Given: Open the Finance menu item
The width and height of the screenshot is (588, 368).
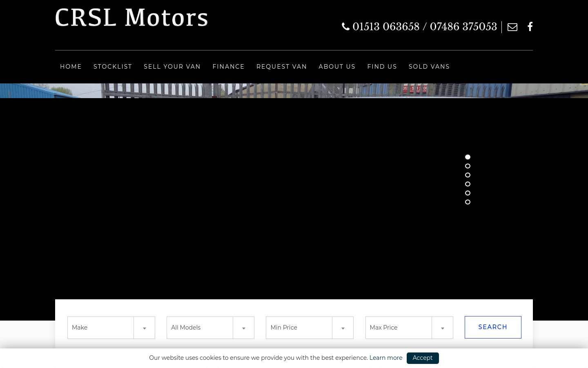Looking at the screenshot, I should 229,67.
